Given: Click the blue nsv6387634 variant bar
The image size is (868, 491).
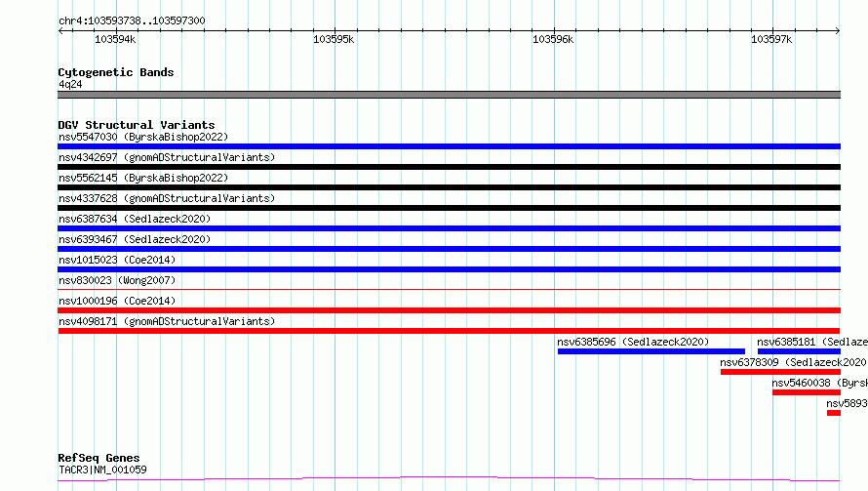Looking at the screenshot, I should (449, 228).
